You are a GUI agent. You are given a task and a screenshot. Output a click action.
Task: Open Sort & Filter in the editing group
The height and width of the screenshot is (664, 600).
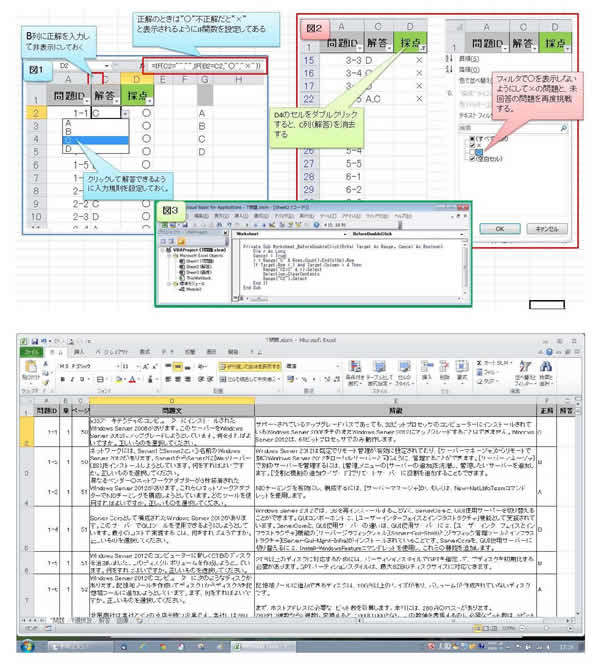525,372
